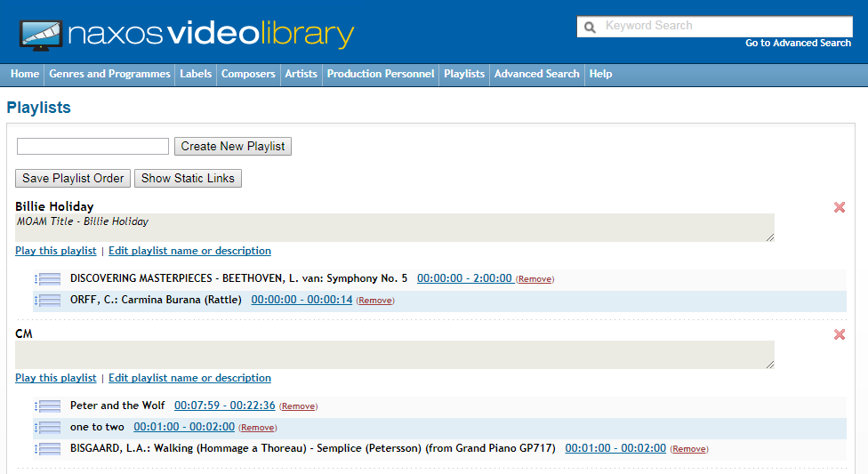Click ORFF Carmina Burana track title
Image resolution: width=868 pixels, height=474 pixels.
(x=157, y=300)
